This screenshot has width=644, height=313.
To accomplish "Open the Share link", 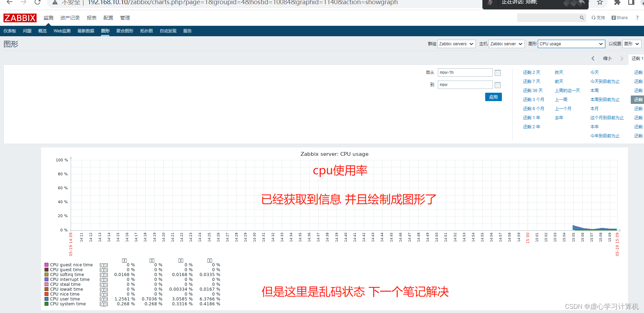I will click(x=620, y=18).
